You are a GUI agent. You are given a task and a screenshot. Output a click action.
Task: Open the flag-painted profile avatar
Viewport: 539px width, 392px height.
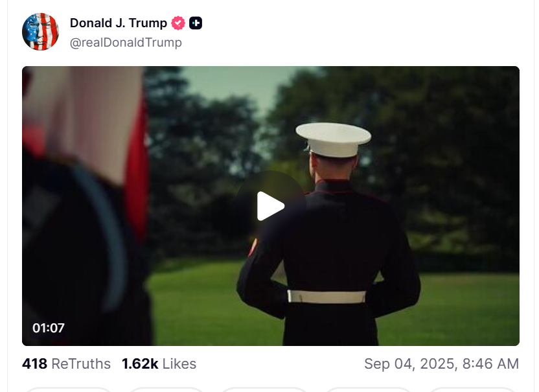pos(41,32)
